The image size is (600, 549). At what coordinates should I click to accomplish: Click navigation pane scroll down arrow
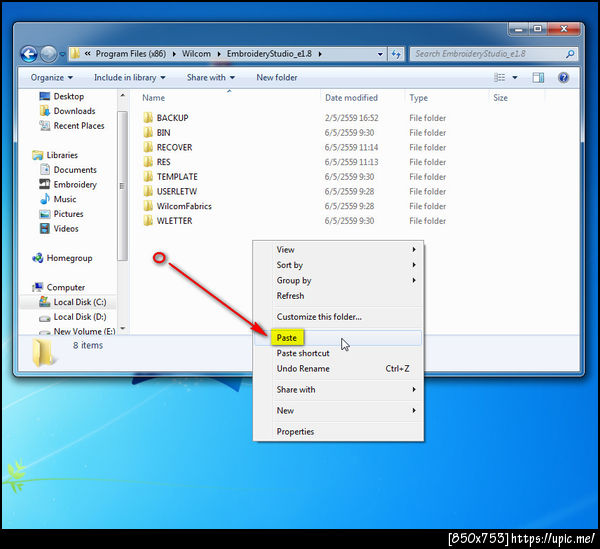point(122,328)
